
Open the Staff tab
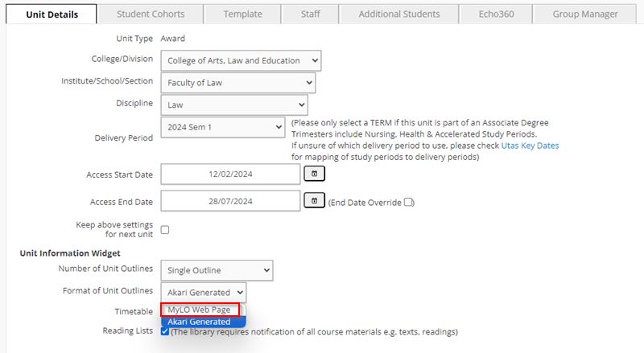(311, 14)
